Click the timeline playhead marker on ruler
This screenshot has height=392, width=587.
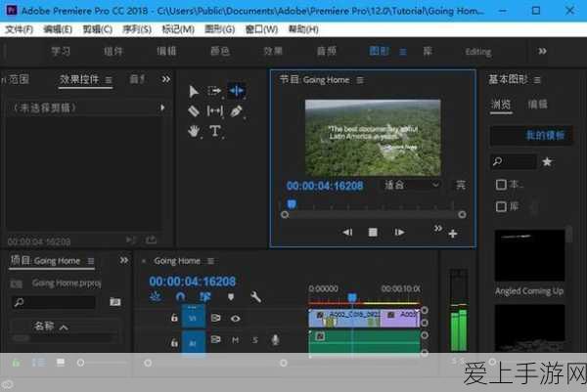coord(352,298)
